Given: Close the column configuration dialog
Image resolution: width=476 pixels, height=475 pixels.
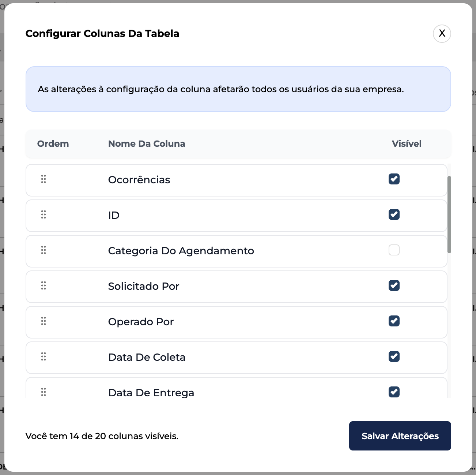Looking at the screenshot, I should tap(442, 33).
